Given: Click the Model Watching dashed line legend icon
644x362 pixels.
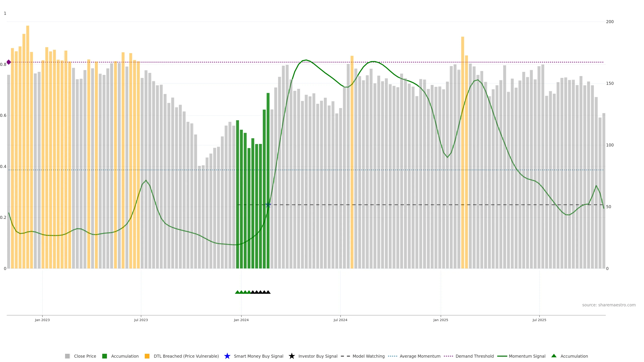Looking at the screenshot, I should tap(345, 356).
